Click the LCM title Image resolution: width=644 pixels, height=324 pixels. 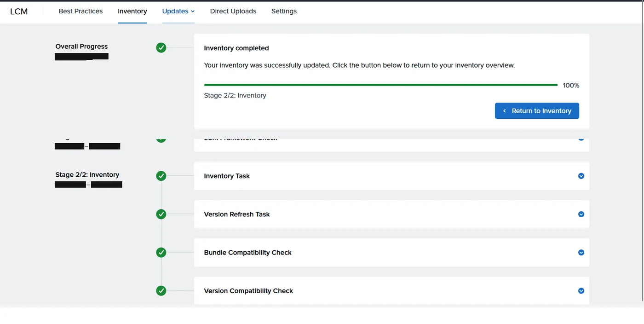pyautogui.click(x=19, y=12)
